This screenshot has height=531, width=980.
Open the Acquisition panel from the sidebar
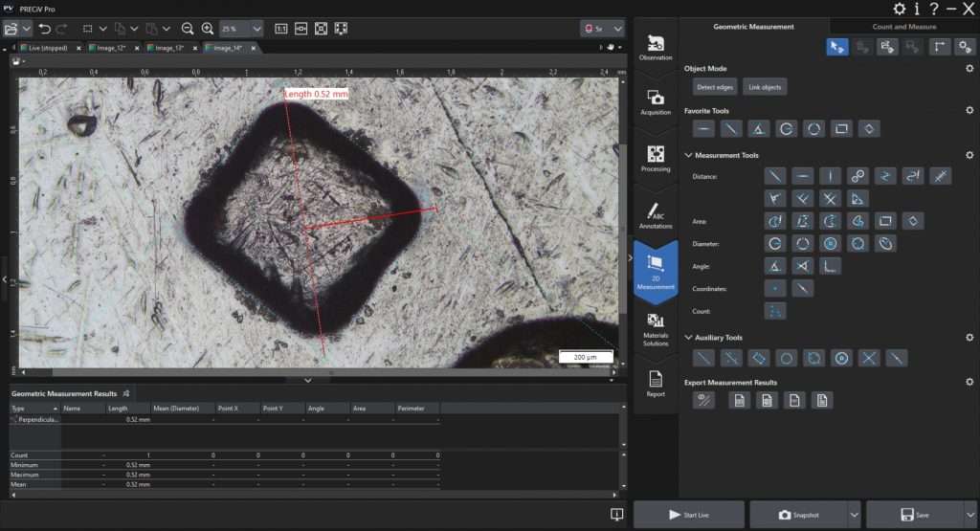pos(656,102)
